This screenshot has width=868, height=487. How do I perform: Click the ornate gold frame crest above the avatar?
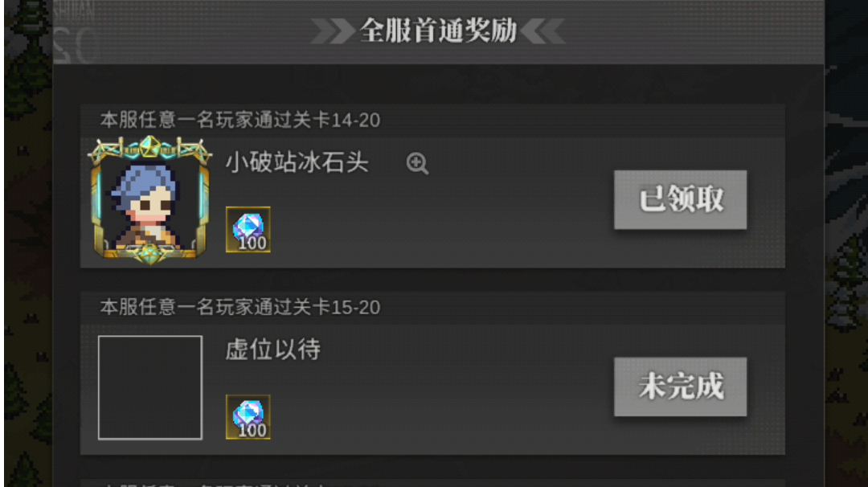point(149,149)
